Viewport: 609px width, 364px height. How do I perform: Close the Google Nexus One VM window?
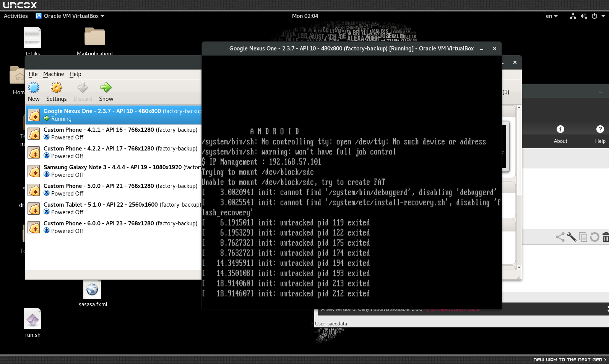495,49
